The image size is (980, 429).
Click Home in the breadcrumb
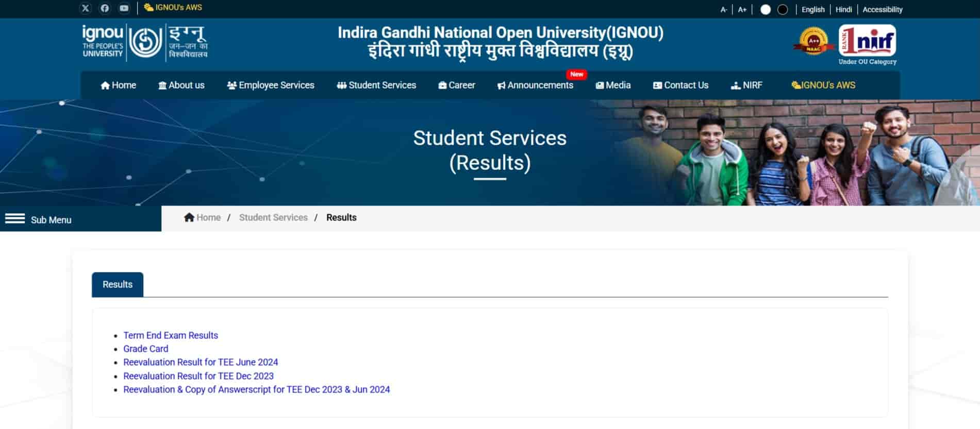click(x=203, y=217)
